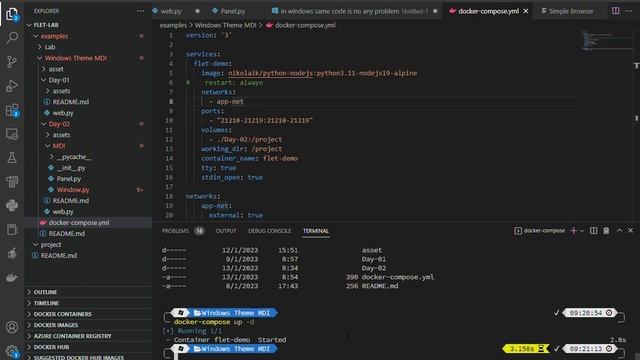This screenshot has height=360, width=640.
Task: Expand the Outline section
Action: pos(45,292)
